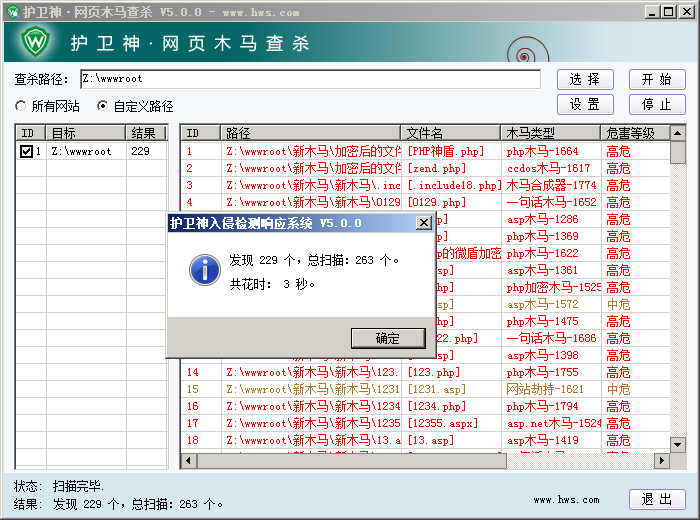Sort results by 木马类型 column header
The width and height of the screenshot is (700, 520).
[550, 133]
